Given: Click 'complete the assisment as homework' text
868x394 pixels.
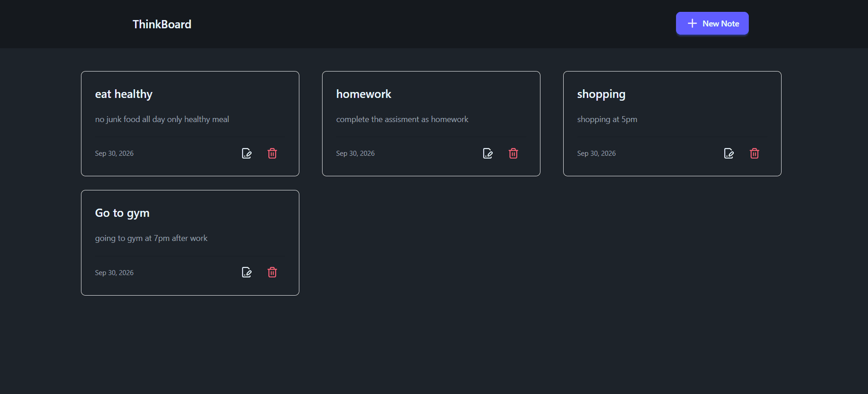Looking at the screenshot, I should pos(402,119).
